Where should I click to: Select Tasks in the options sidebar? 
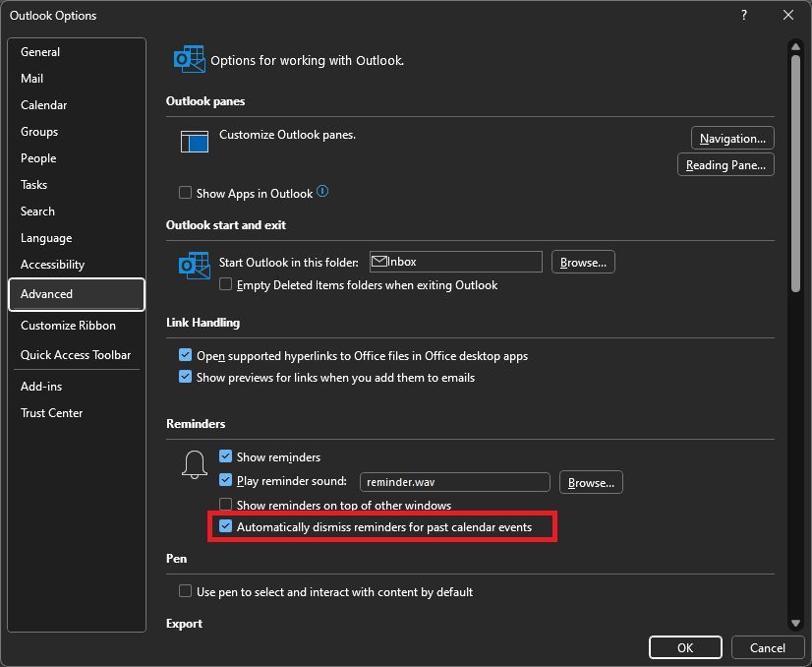click(77, 185)
